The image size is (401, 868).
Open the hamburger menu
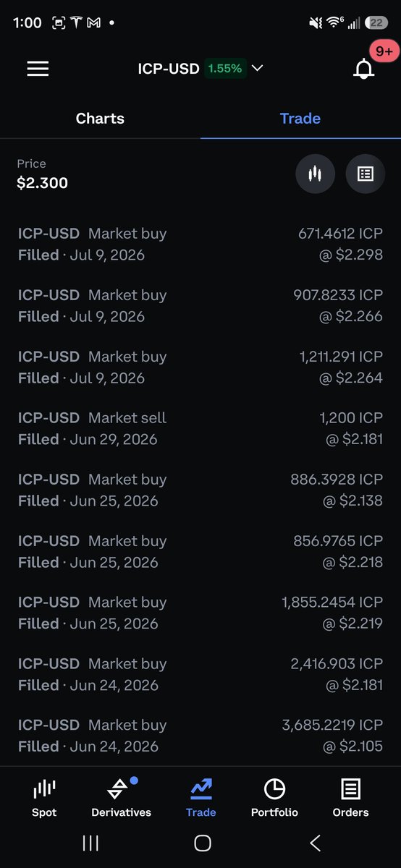click(38, 69)
